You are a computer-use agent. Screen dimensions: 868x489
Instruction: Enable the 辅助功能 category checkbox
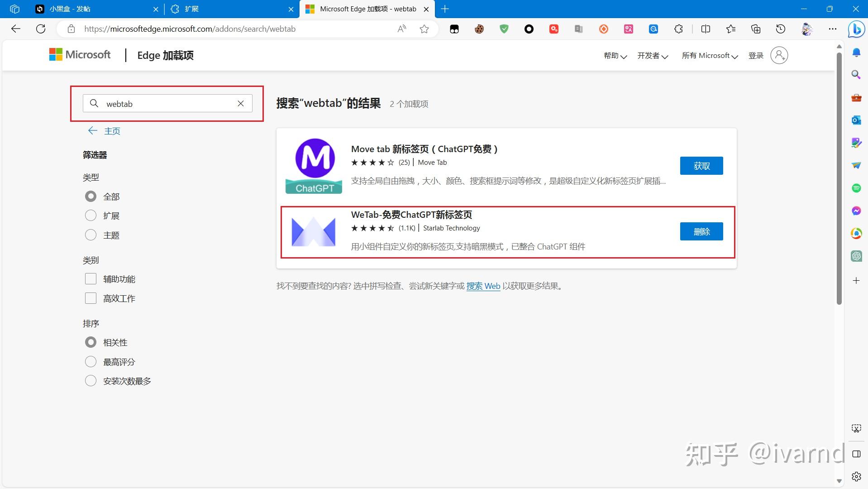pos(91,278)
